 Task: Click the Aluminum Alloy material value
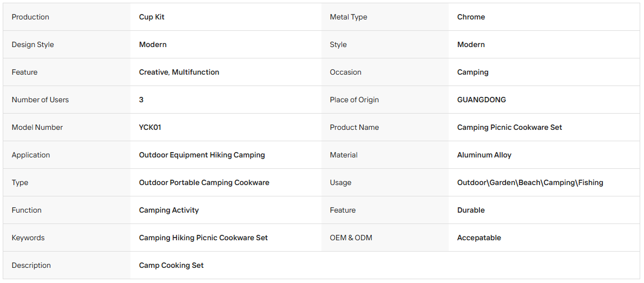coord(484,155)
